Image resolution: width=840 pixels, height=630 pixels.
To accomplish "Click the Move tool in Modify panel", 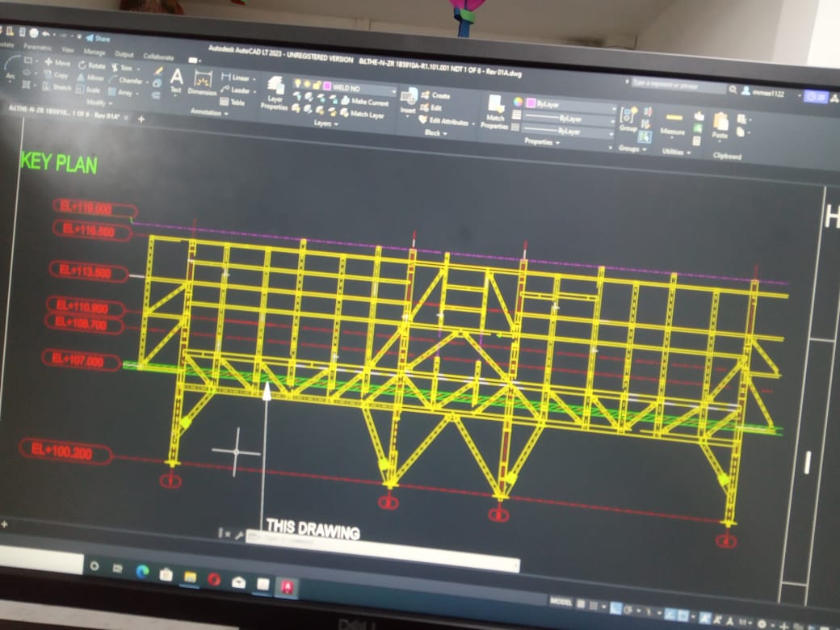I will [x=57, y=63].
